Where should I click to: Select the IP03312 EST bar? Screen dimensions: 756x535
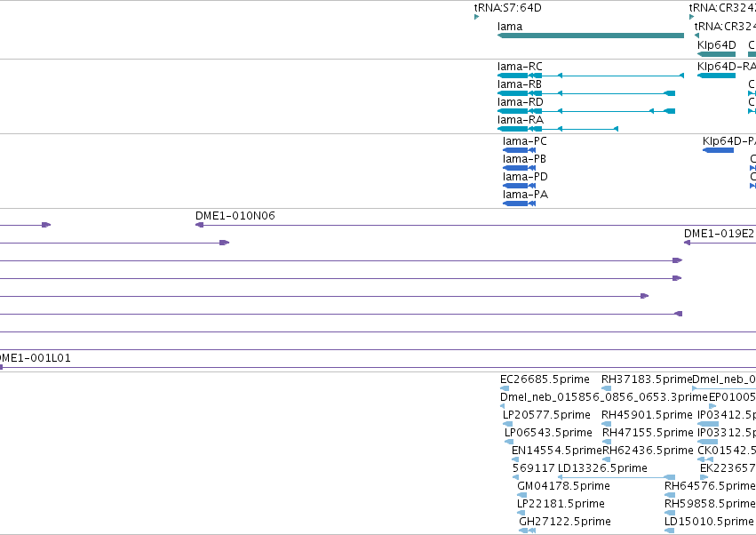tap(708, 442)
